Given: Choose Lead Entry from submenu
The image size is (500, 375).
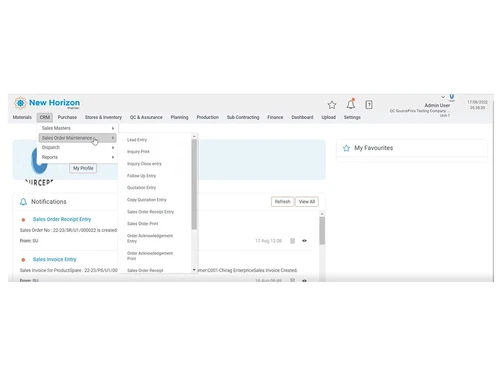Looking at the screenshot, I should click(137, 140).
